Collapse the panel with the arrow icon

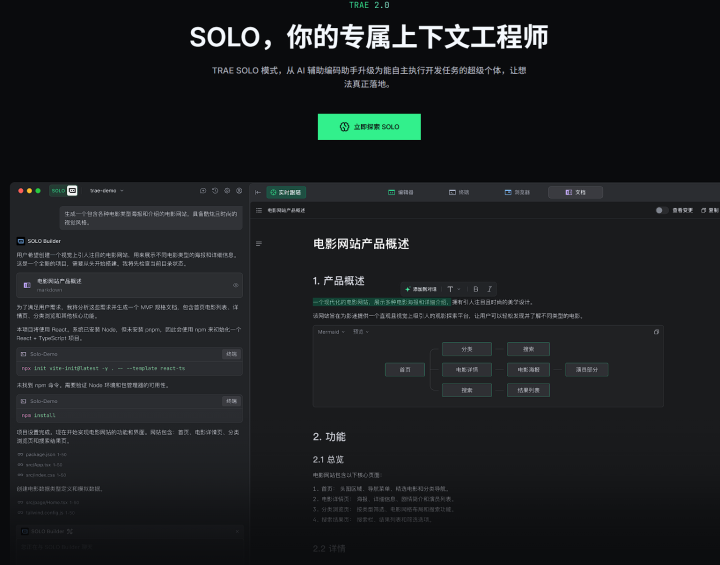click(x=258, y=192)
